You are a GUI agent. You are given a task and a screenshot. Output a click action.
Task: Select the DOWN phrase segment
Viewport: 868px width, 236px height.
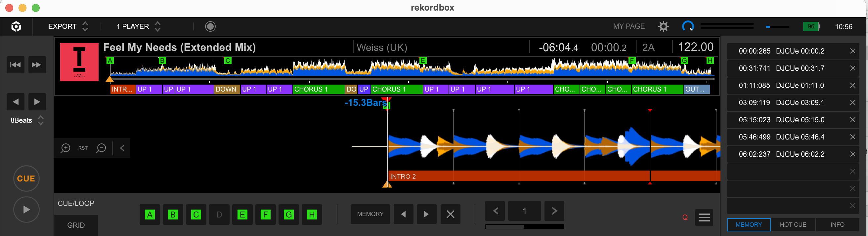tap(227, 89)
